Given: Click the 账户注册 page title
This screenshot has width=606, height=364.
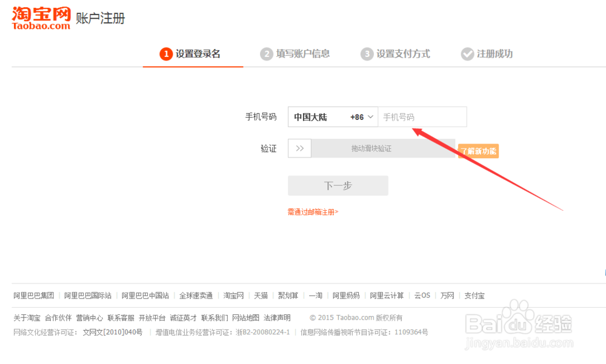Looking at the screenshot, I should click(101, 18).
